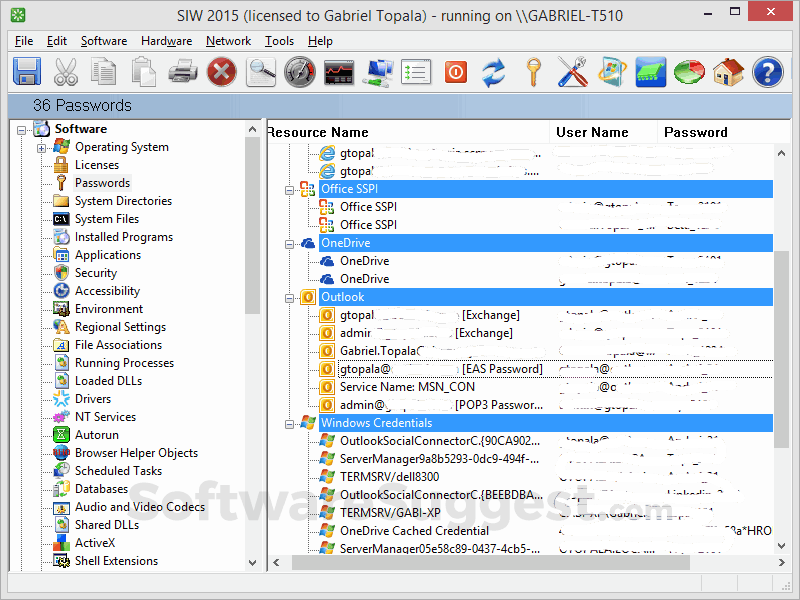The height and width of the screenshot is (600, 800).
Task: Open the File menu
Action: 24,41
